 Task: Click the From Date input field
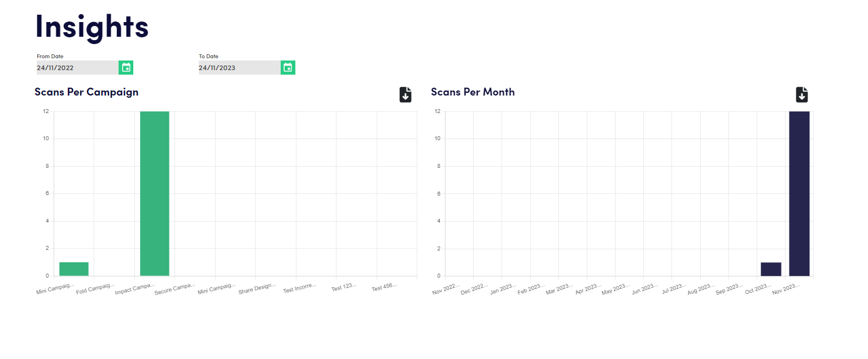[x=77, y=68]
